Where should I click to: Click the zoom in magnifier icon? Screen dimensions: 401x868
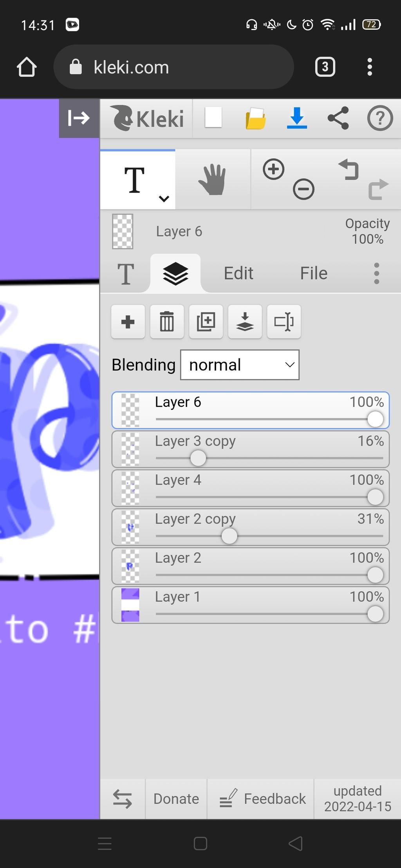coord(273,169)
